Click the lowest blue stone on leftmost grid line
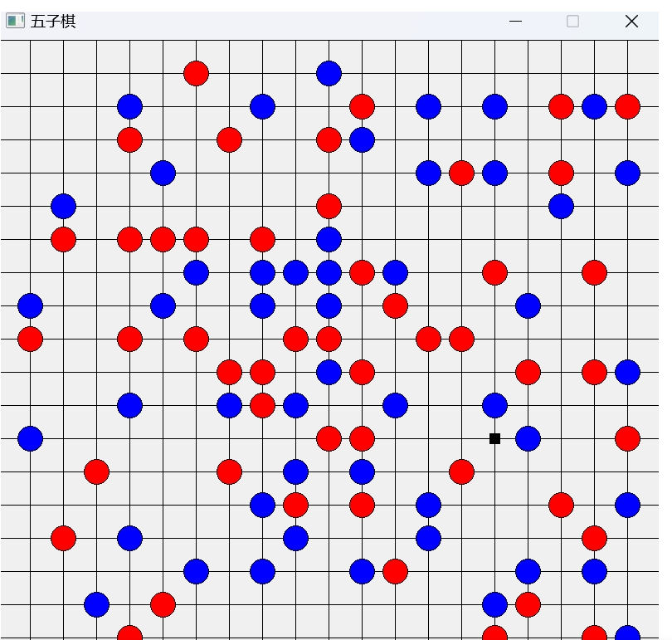The height and width of the screenshot is (640, 672). coord(30,438)
